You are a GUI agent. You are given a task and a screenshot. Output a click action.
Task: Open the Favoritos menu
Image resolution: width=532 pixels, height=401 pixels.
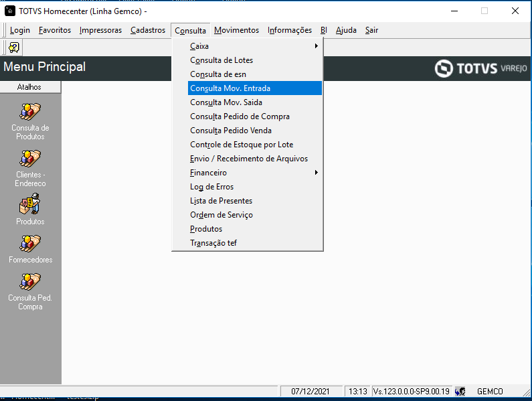click(x=55, y=30)
